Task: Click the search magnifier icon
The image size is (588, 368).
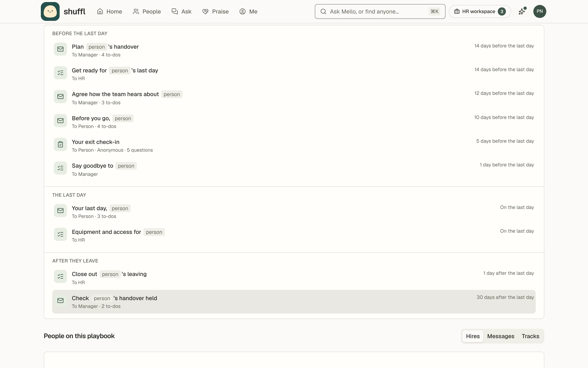Action: click(323, 11)
